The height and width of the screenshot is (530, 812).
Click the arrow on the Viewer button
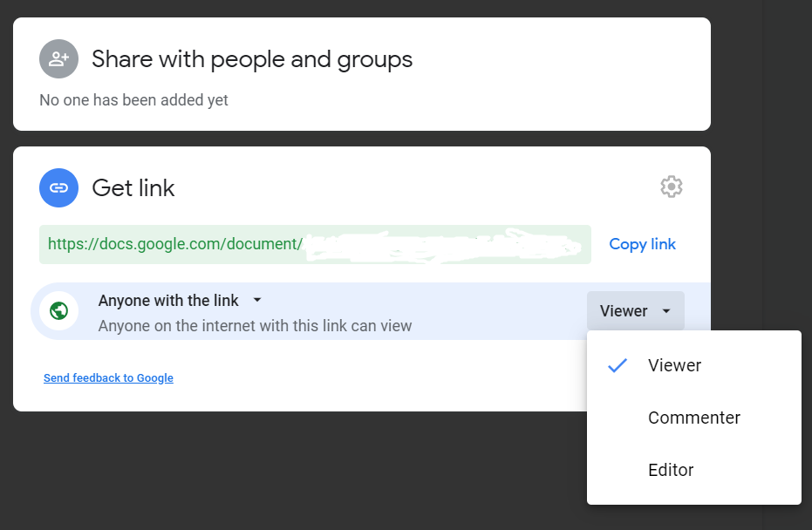pyautogui.click(x=666, y=311)
